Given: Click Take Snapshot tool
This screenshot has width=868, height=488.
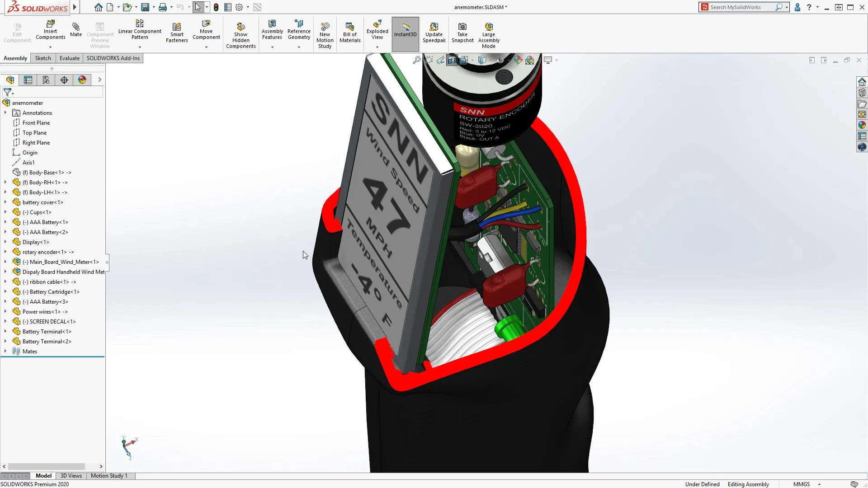Looking at the screenshot, I should [x=462, y=33].
